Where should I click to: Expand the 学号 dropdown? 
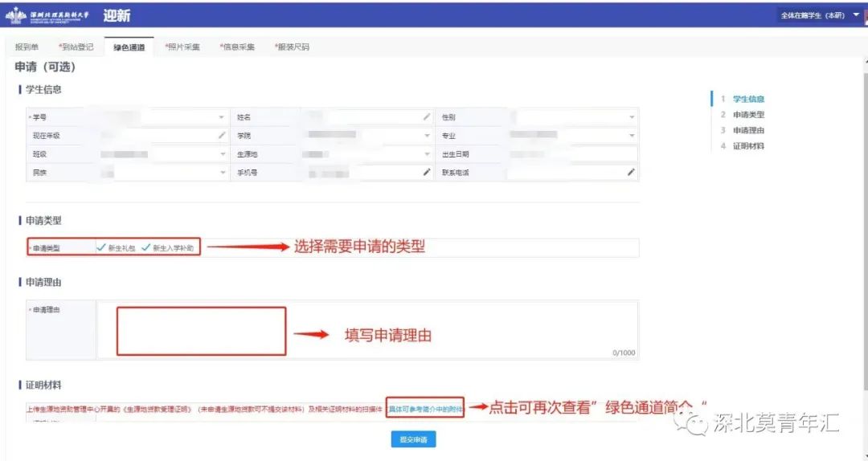point(222,117)
